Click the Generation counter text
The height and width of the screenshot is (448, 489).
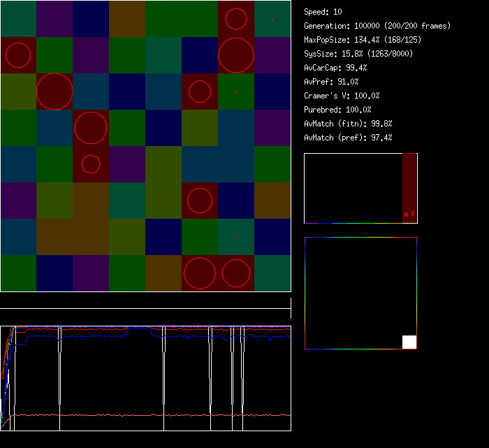(377, 26)
